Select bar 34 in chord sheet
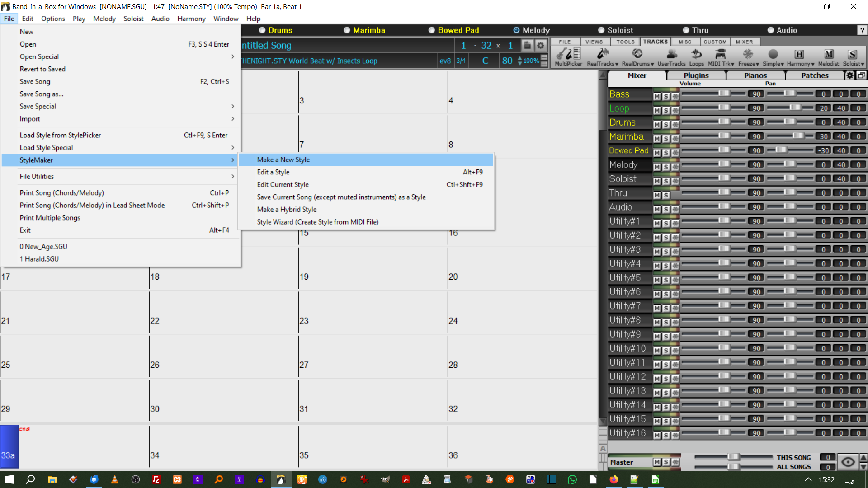This screenshot has height=488, width=868. tap(223, 447)
